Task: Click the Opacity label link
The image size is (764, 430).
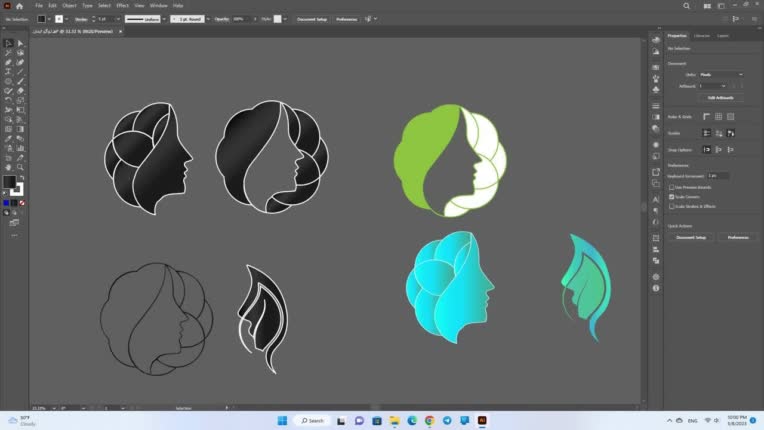Action: tap(222, 19)
